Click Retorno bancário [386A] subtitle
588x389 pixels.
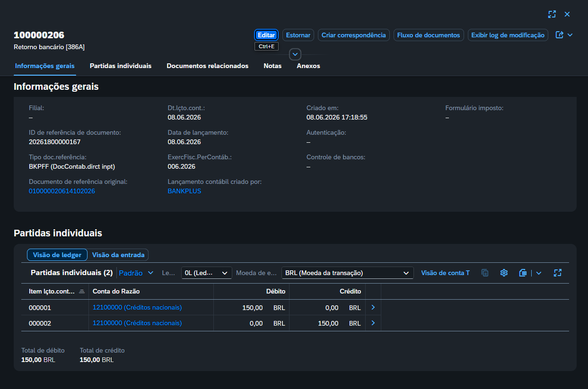pyautogui.click(x=49, y=47)
